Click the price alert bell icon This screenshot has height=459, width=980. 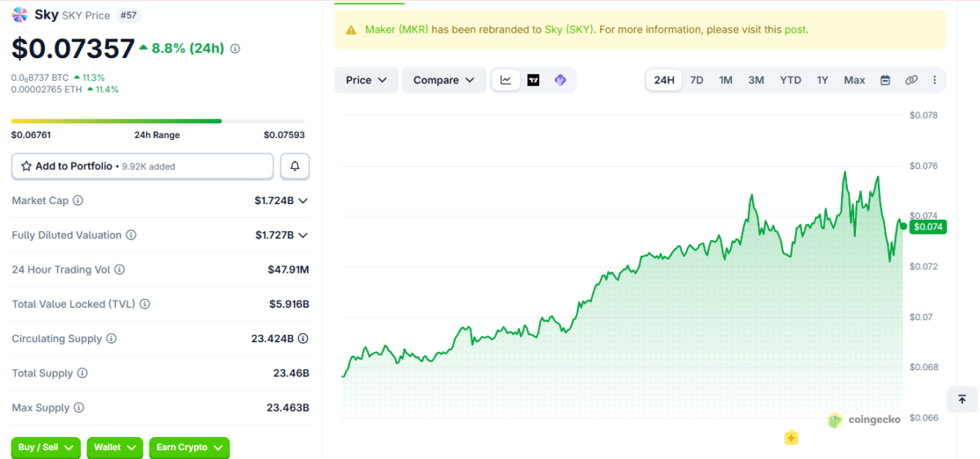(295, 166)
